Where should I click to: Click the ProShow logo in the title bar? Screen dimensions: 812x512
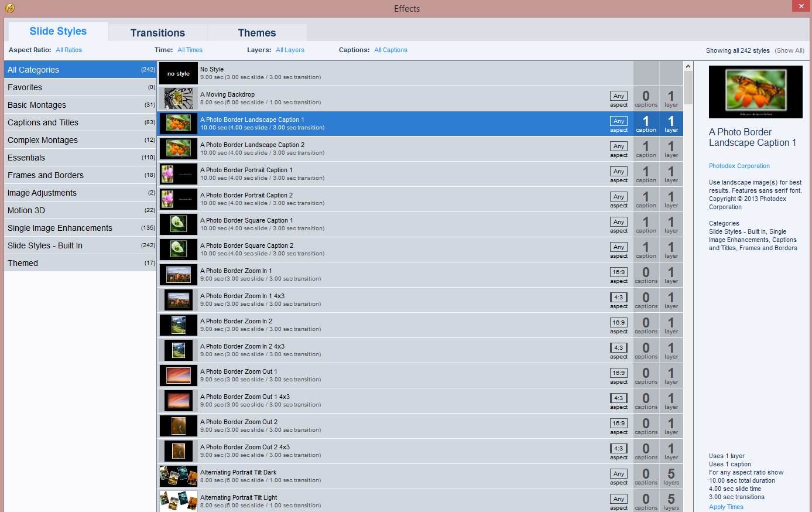[x=10, y=8]
